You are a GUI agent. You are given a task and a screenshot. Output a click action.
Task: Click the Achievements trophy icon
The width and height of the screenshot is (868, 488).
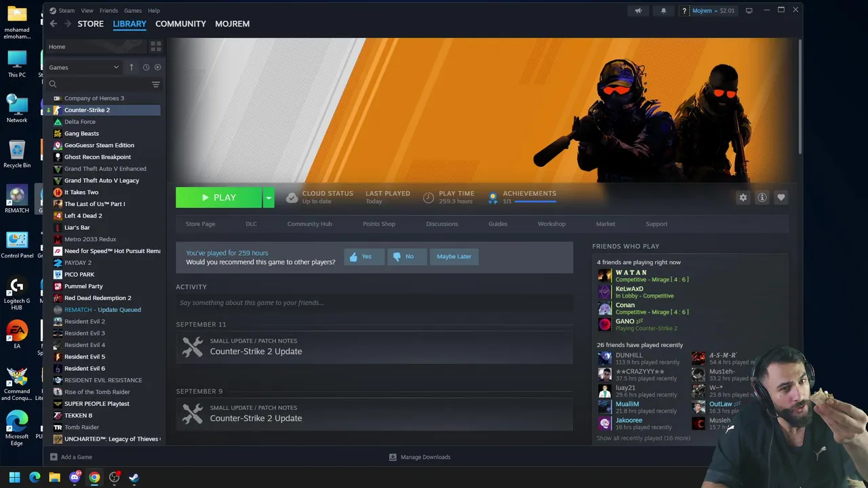point(492,198)
